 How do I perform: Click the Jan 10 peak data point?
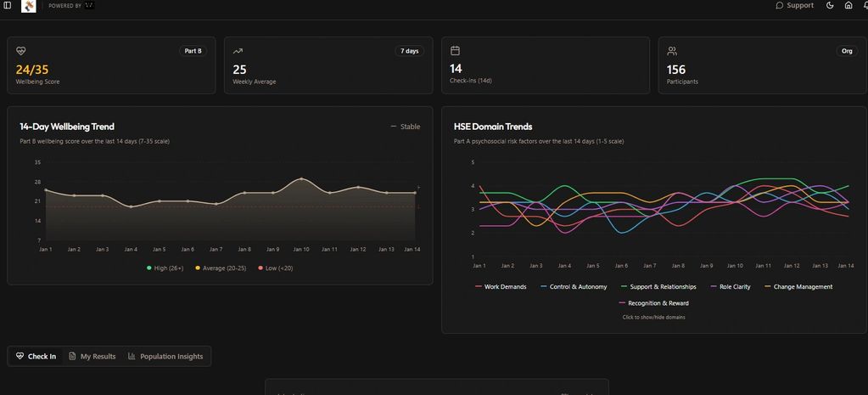pyautogui.click(x=301, y=178)
